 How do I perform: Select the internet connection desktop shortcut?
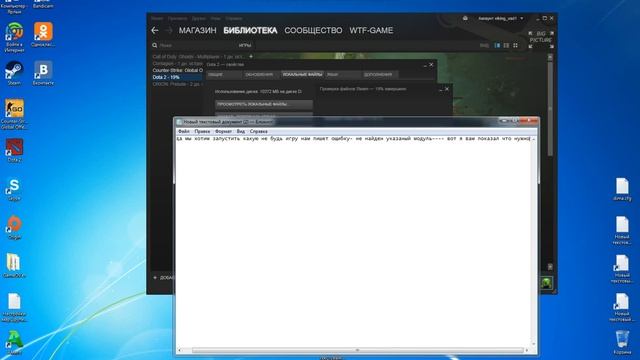pos(14,38)
